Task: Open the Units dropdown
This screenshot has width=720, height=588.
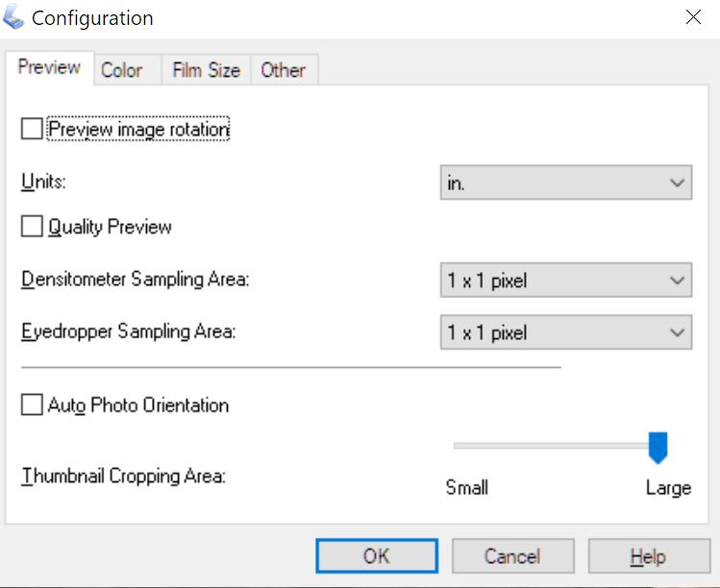Action: click(x=565, y=183)
